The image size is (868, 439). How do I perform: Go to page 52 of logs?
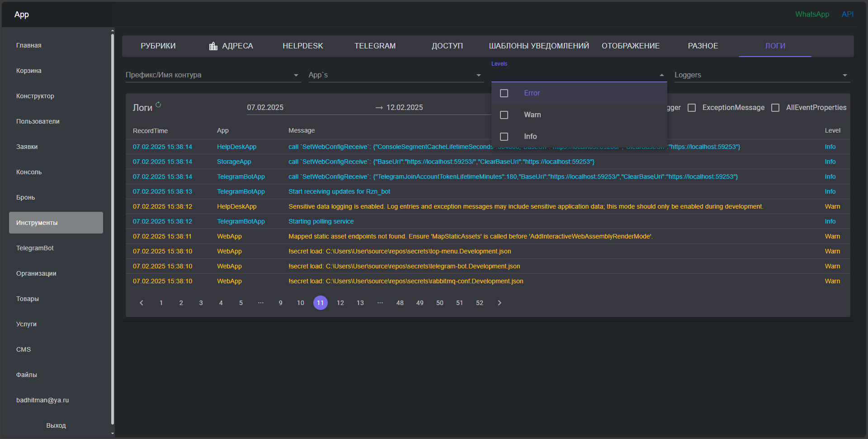click(480, 303)
